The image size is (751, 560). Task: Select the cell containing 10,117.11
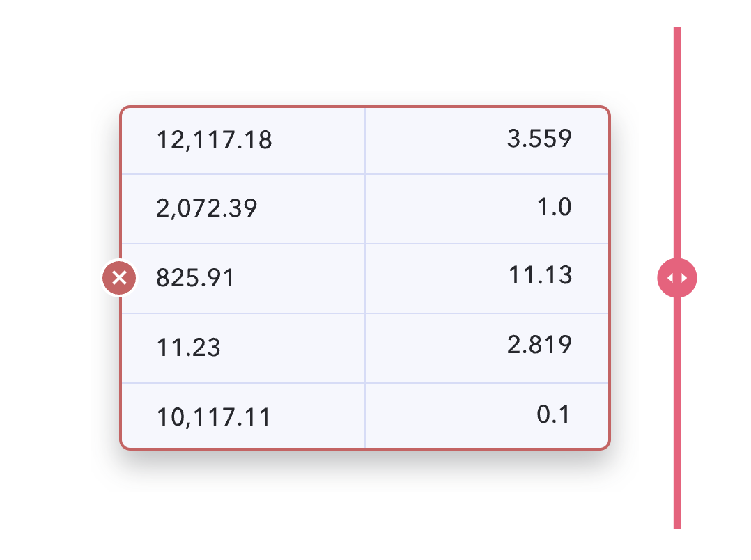(243, 415)
